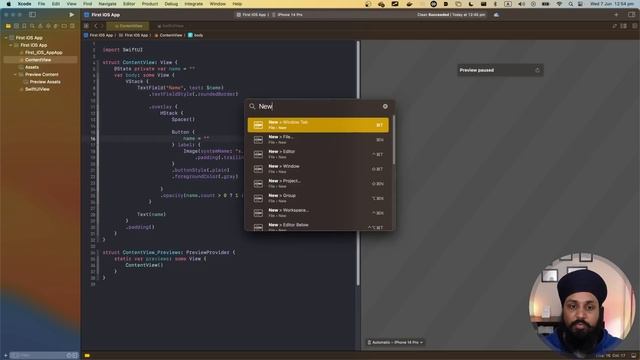
Task: Toggle the inspector panel on the right
Action: (631, 15)
